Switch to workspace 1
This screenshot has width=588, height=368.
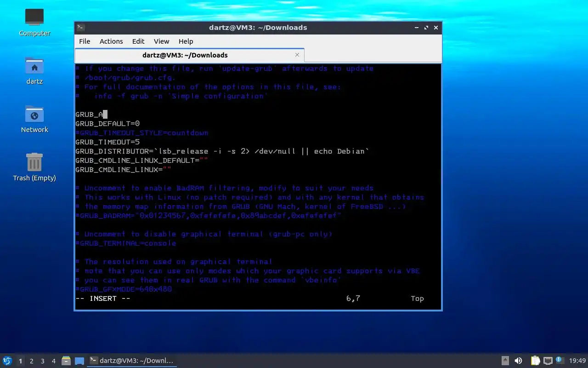[x=20, y=361]
